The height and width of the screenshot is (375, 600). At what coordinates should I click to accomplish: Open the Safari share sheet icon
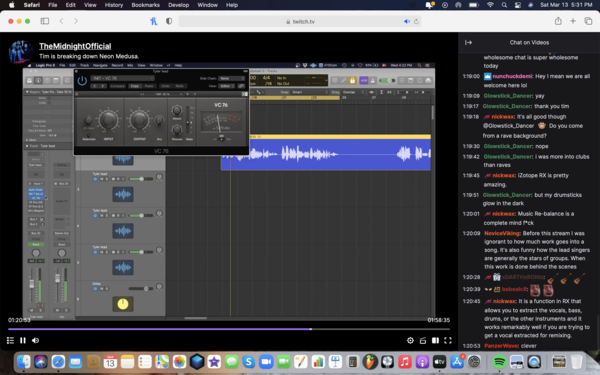pyautogui.click(x=558, y=21)
